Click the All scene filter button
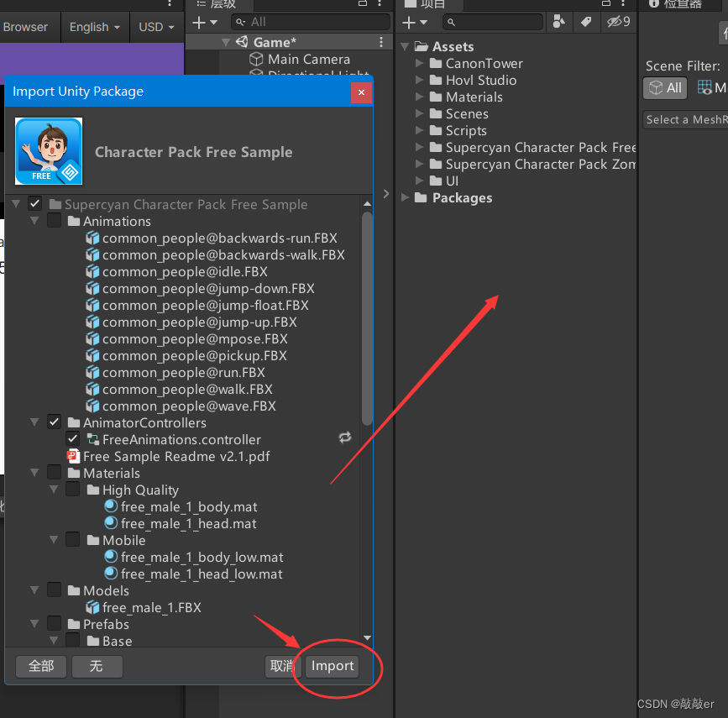Viewport: 728px width, 718px height. (665, 87)
